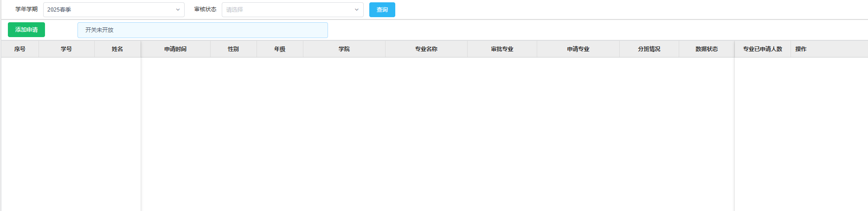Viewport: 868px width, 211px height.
Task: Click the green 添加申请 button
Action: pyautogui.click(x=26, y=30)
